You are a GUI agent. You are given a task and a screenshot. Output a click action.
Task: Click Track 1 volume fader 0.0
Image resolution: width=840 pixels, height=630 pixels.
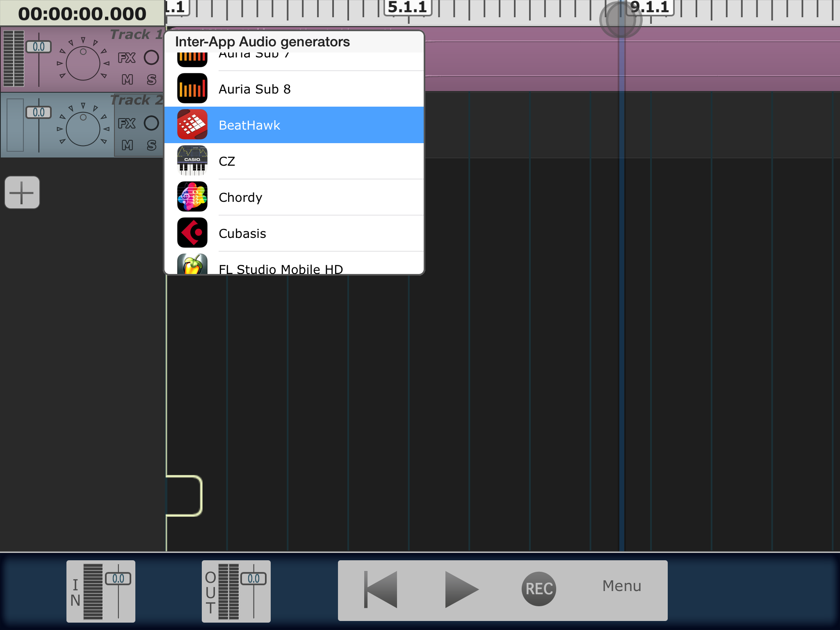[39, 47]
